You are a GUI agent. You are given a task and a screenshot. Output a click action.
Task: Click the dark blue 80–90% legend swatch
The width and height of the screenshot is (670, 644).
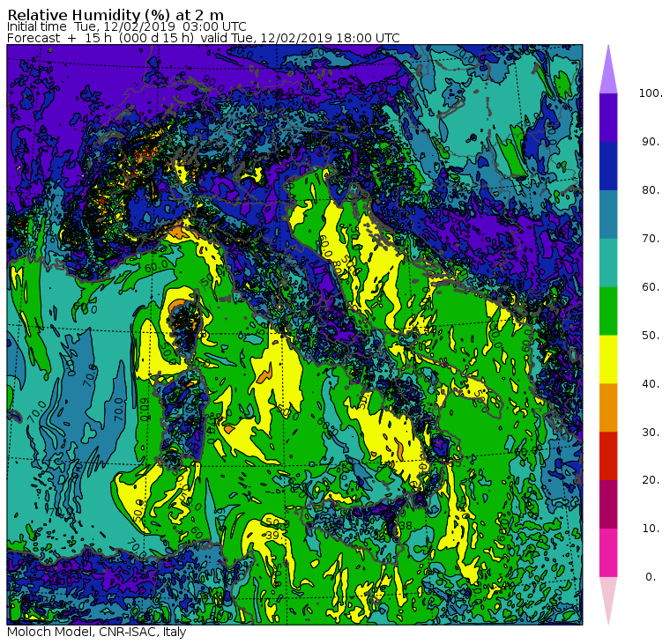(x=608, y=166)
